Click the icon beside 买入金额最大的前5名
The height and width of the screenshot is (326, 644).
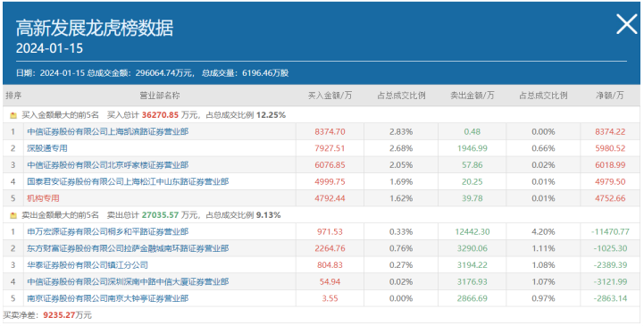[13, 116]
